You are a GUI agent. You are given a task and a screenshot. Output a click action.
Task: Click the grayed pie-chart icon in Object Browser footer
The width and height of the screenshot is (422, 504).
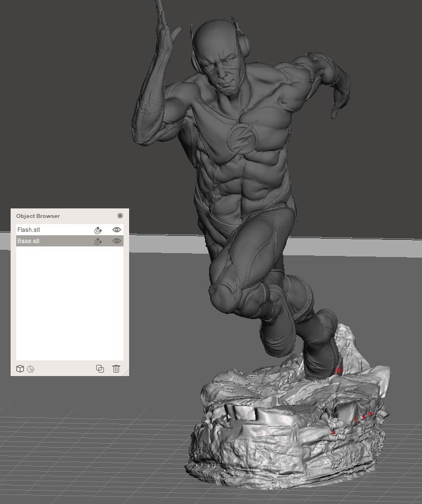click(31, 369)
